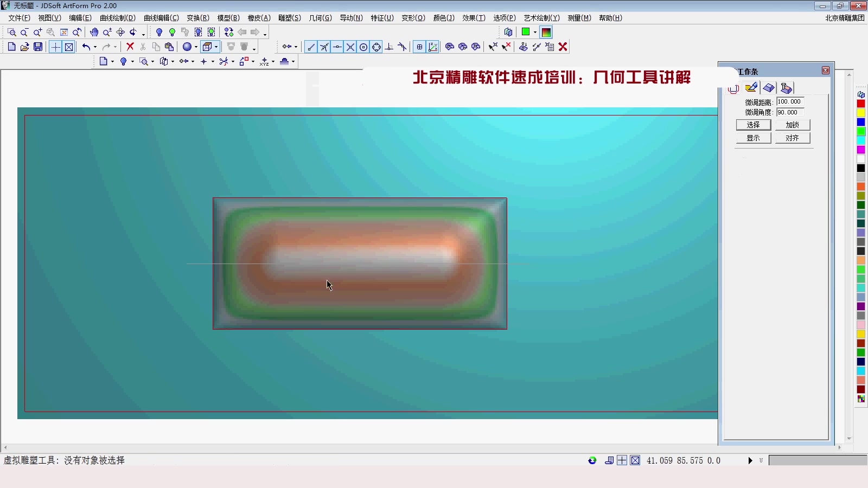Open a file with the folder icon
The height and width of the screenshot is (488, 868).
25,47
